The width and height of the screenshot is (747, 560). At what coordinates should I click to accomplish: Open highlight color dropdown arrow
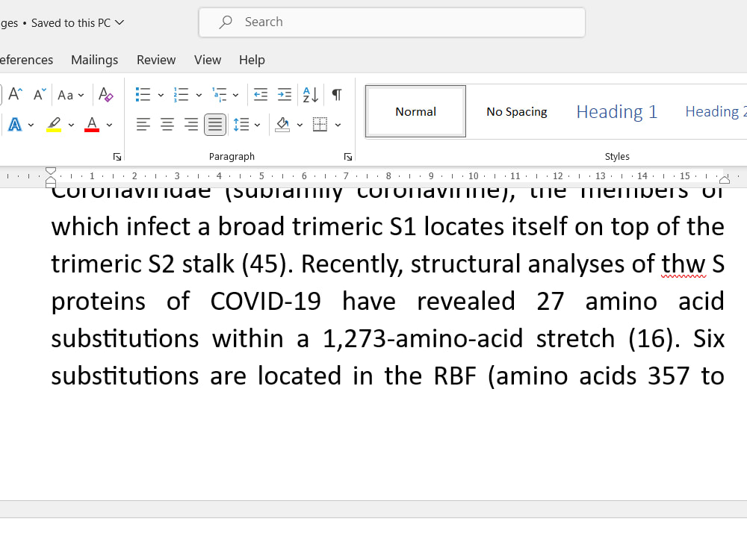click(71, 125)
